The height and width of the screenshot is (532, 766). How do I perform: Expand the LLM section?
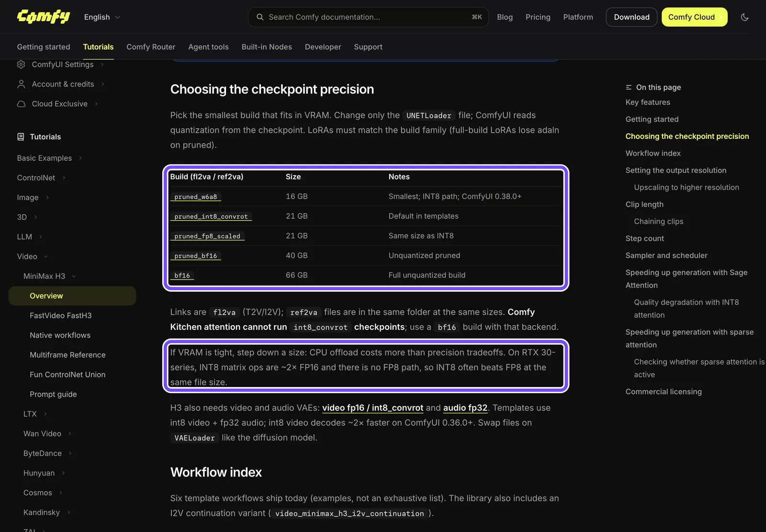(30, 237)
